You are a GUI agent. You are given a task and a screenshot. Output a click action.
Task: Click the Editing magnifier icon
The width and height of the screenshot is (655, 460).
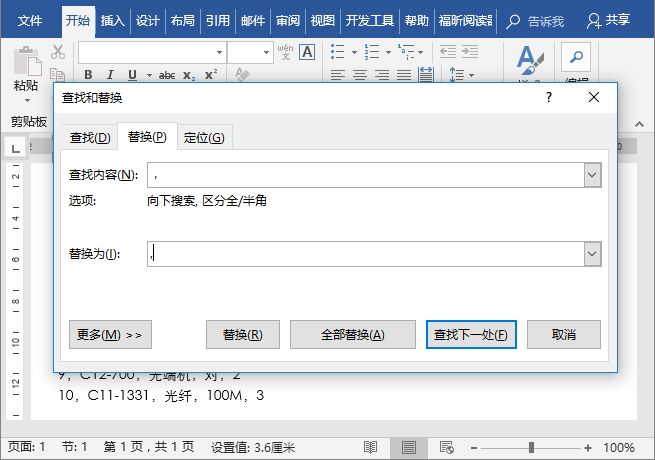pos(576,56)
